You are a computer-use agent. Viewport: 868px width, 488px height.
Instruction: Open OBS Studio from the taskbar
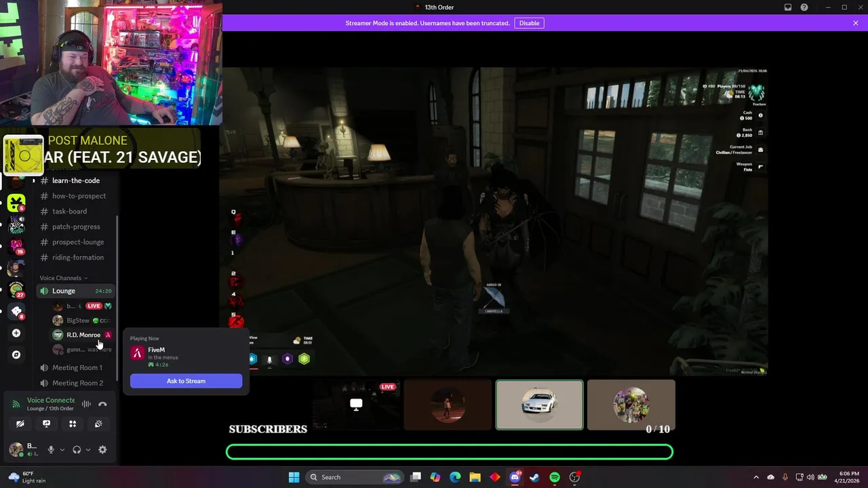[574, 477]
